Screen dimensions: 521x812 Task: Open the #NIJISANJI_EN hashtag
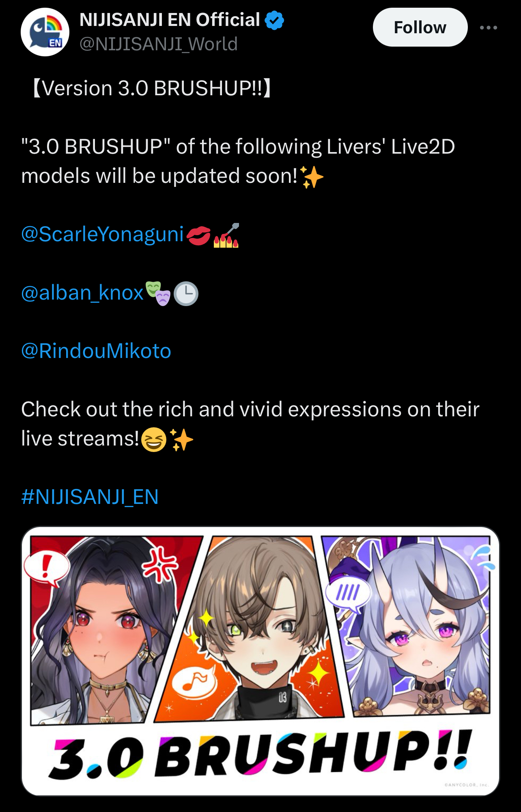point(90,497)
